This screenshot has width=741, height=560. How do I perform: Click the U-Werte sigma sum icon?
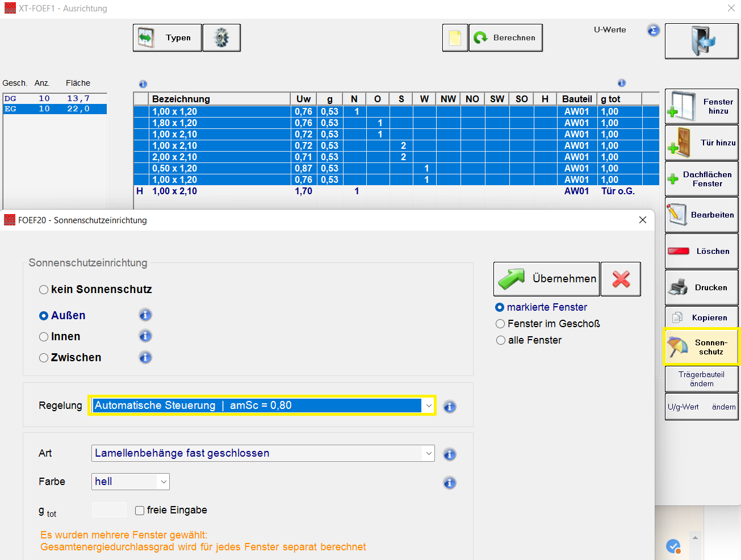(x=654, y=30)
